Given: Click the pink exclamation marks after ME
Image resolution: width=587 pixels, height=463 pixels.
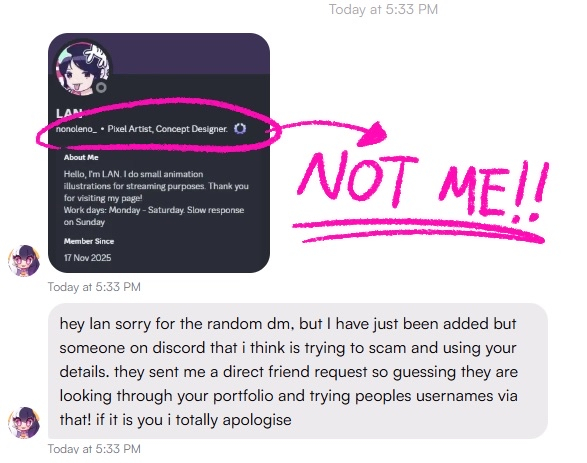Looking at the screenshot, I should click(x=532, y=193).
